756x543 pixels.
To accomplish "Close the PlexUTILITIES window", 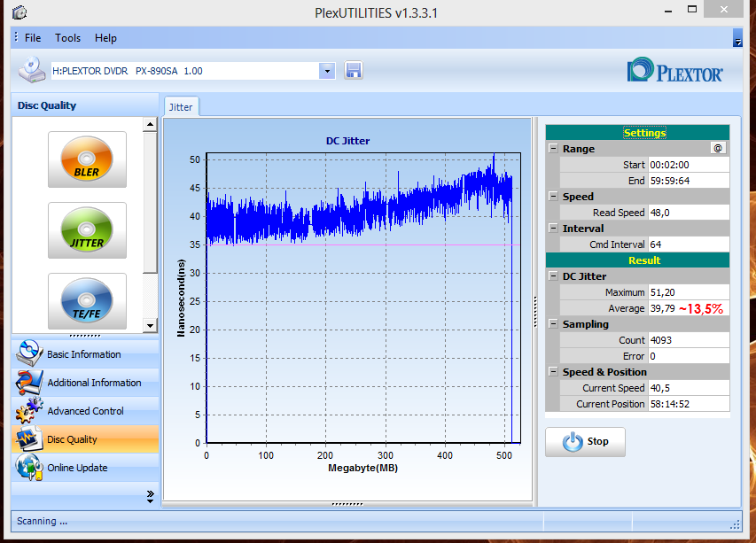I will tap(724, 10).
